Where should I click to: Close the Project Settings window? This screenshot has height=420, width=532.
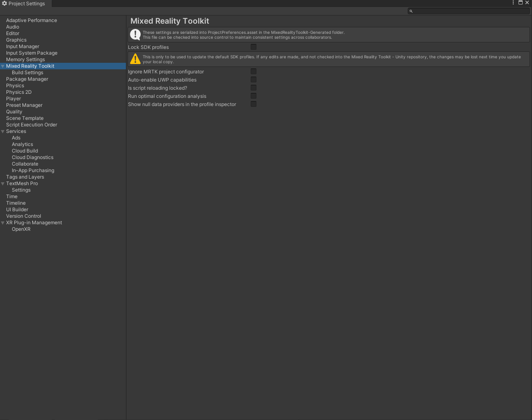click(527, 3)
